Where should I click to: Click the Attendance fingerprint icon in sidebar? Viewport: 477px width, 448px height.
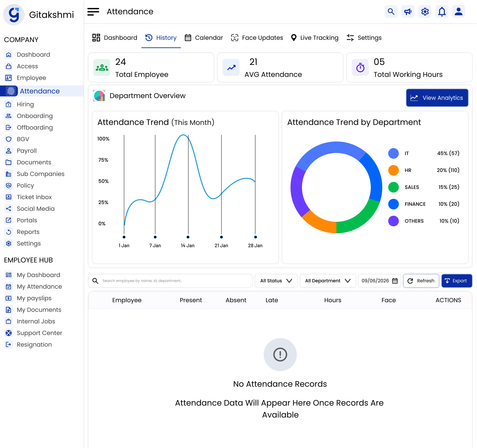click(x=11, y=91)
